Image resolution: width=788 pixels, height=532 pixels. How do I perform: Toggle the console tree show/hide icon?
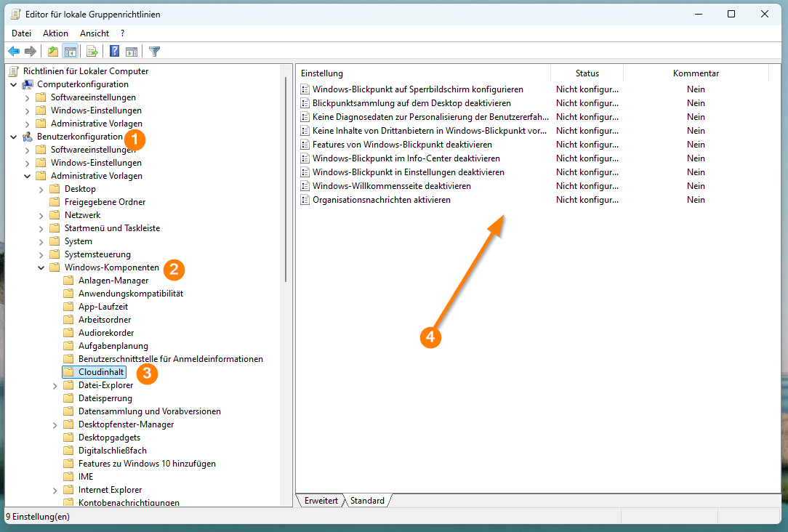point(70,52)
